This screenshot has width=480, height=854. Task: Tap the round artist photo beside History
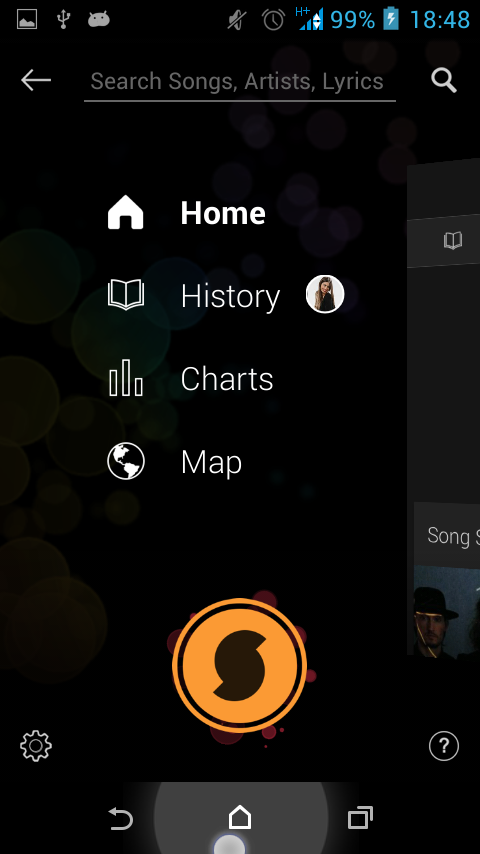tap(325, 294)
